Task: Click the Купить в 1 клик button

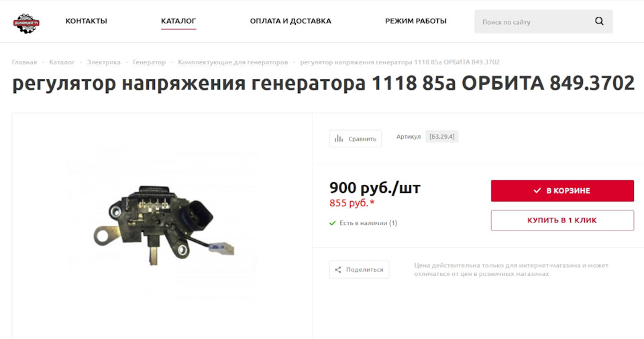Action: coord(562,220)
